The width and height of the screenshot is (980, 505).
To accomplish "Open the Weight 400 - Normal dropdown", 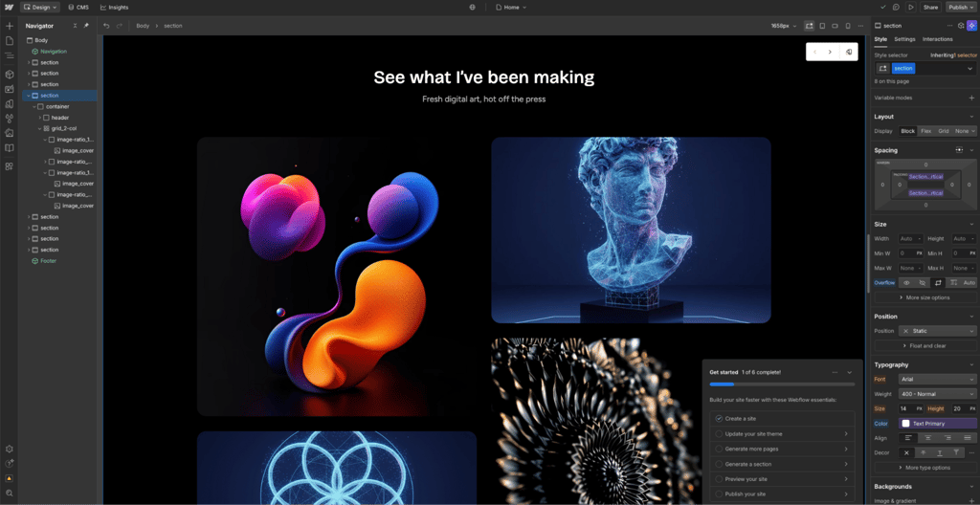I will (x=938, y=394).
